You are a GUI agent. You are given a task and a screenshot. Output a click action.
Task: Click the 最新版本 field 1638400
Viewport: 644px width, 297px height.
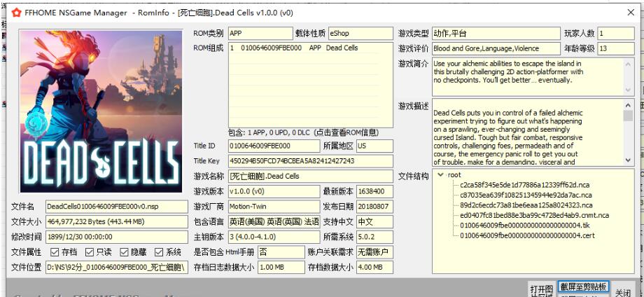[374, 191]
